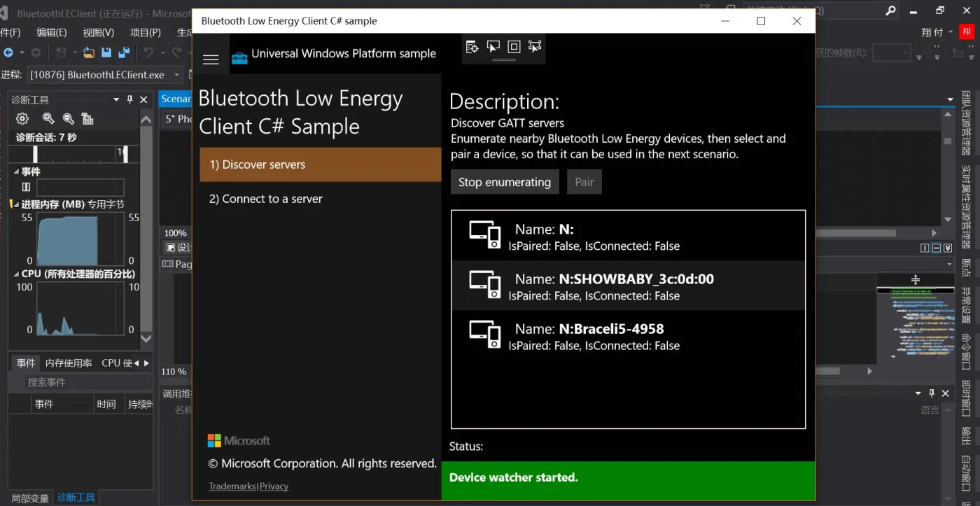Collapse the CPU usage graph section

(16, 274)
